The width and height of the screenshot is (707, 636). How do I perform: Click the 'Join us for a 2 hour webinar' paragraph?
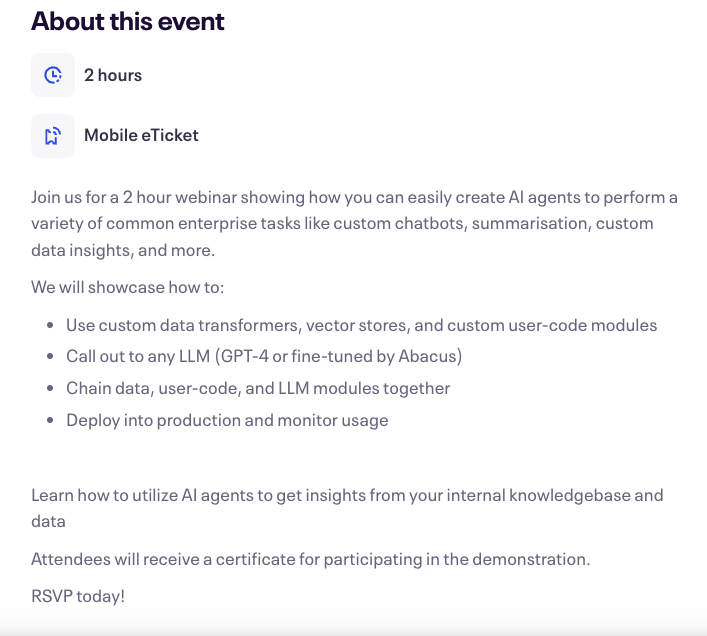pyautogui.click(x=354, y=224)
